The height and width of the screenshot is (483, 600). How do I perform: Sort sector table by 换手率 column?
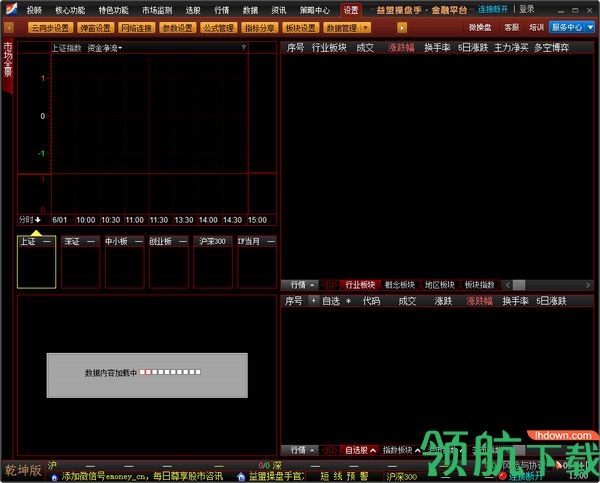(x=437, y=47)
